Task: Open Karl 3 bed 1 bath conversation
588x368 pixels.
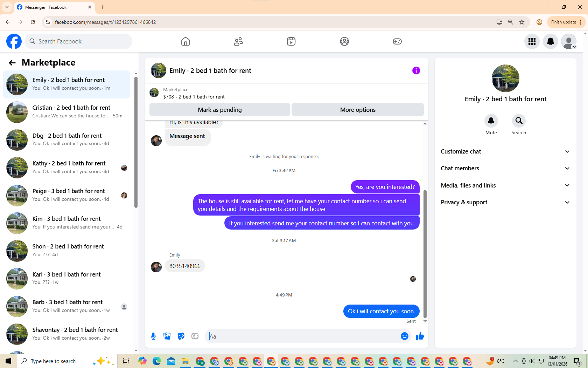Action: [66, 278]
